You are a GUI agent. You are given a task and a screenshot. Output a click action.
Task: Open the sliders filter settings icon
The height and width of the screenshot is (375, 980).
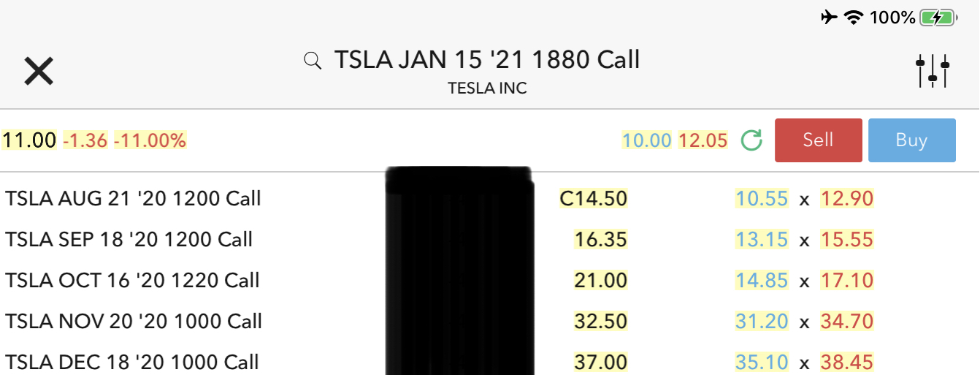(933, 71)
